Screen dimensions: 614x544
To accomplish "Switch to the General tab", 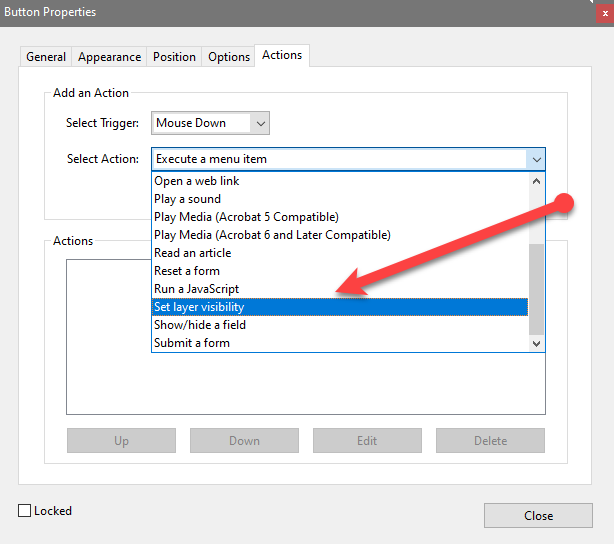I will click(x=46, y=57).
